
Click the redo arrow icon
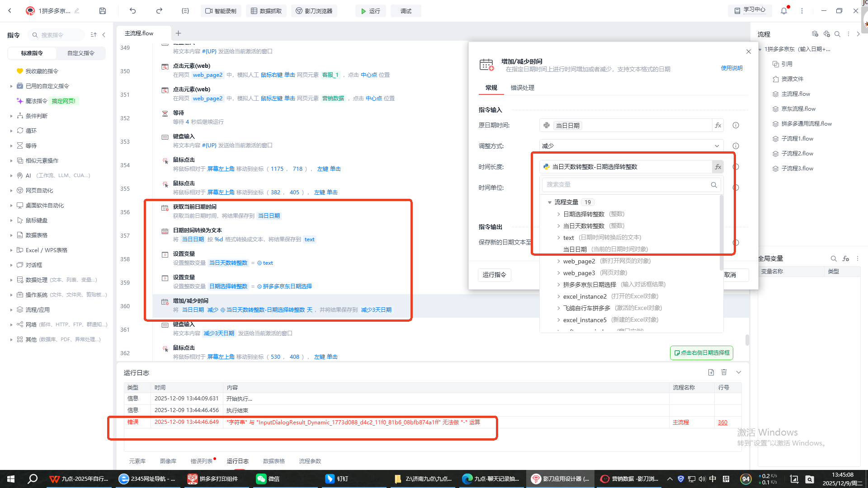(159, 11)
